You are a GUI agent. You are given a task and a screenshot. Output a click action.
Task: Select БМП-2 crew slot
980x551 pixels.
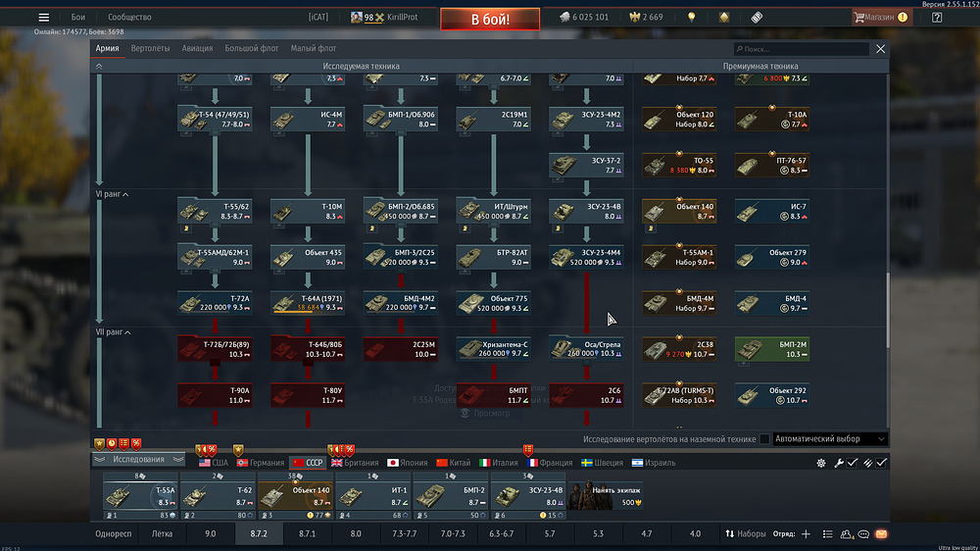(450, 496)
